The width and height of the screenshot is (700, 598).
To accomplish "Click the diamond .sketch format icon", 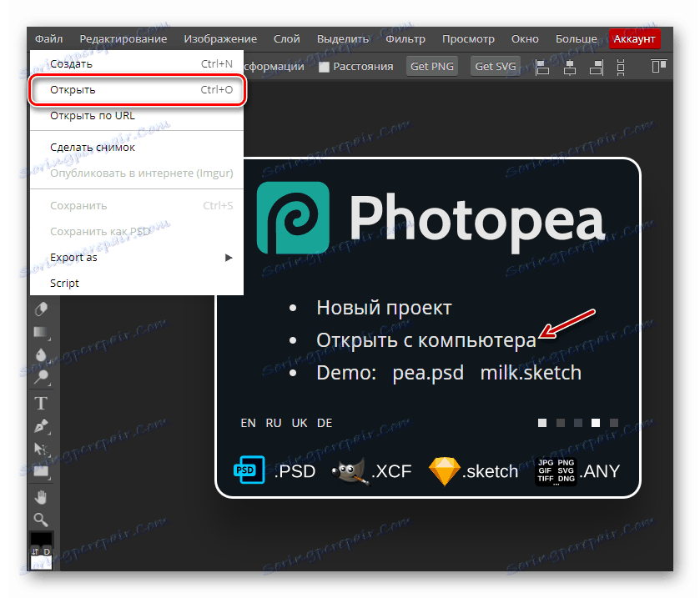I will pos(444,471).
